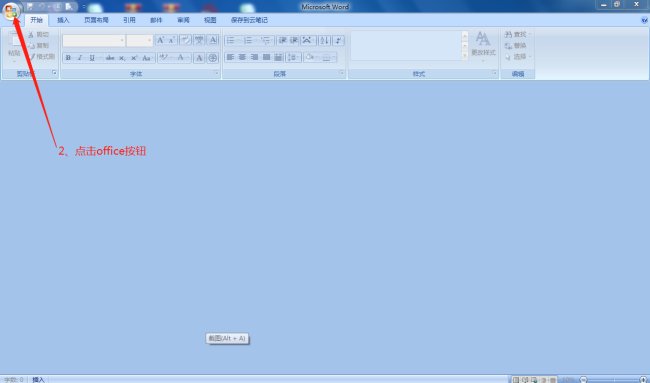650x383 pixels.
Task: Click the bullet list icon
Action: [230, 40]
